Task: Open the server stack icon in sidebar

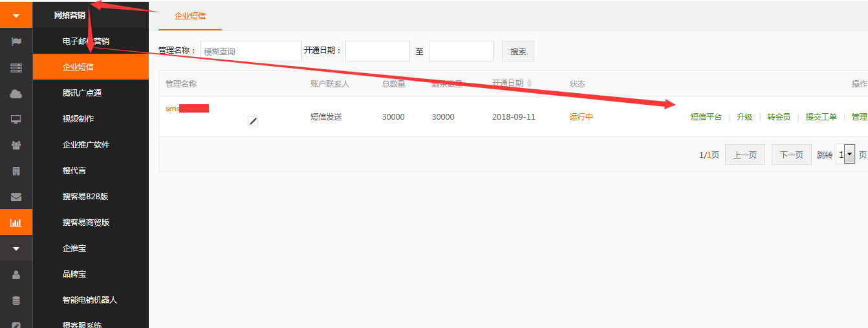Action: click(16, 67)
